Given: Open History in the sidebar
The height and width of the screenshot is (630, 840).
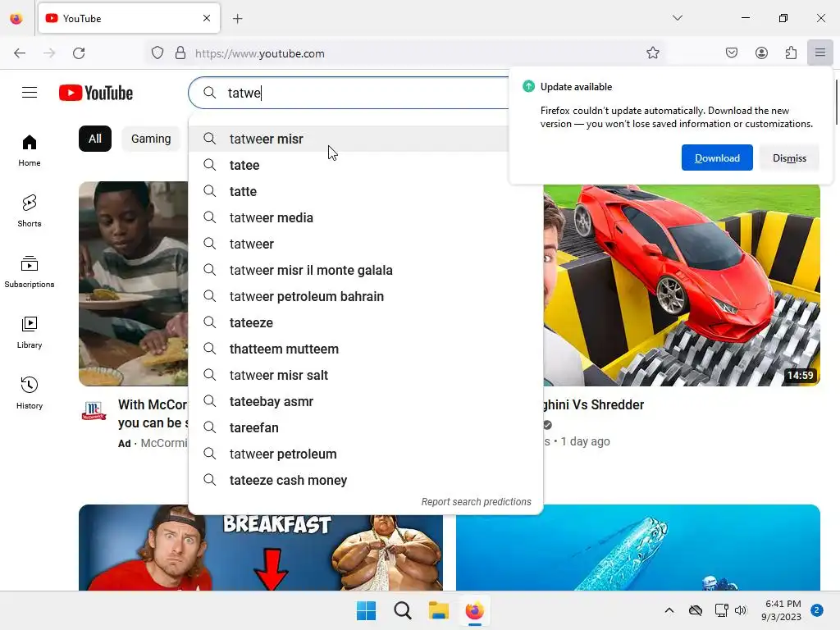Looking at the screenshot, I should click(x=30, y=393).
